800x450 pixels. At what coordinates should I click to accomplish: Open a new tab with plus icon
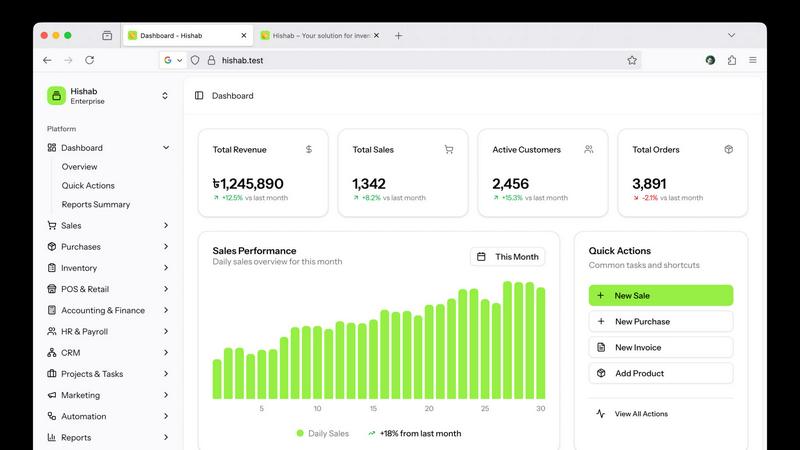(398, 36)
